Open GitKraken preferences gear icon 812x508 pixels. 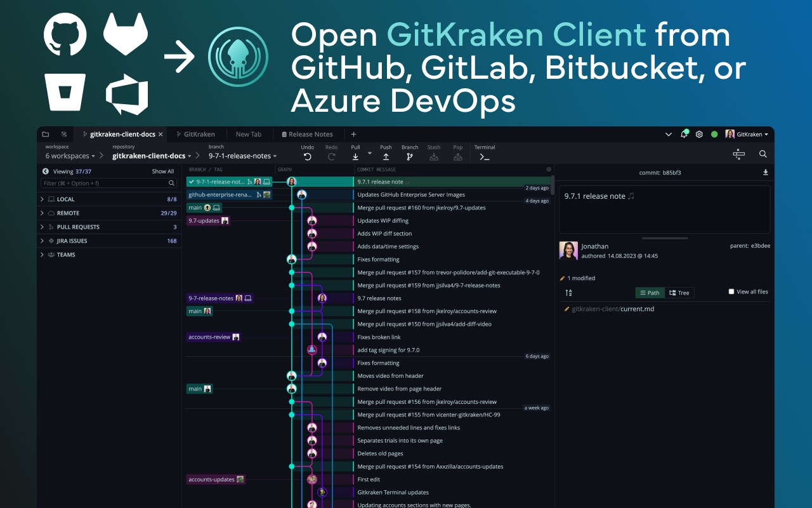(698, 134)
